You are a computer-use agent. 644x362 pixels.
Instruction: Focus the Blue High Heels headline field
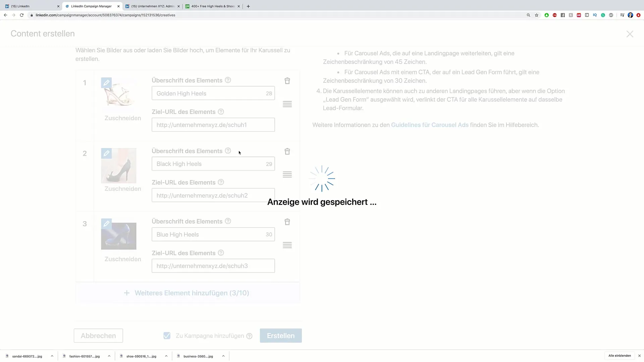coord(213,234)
